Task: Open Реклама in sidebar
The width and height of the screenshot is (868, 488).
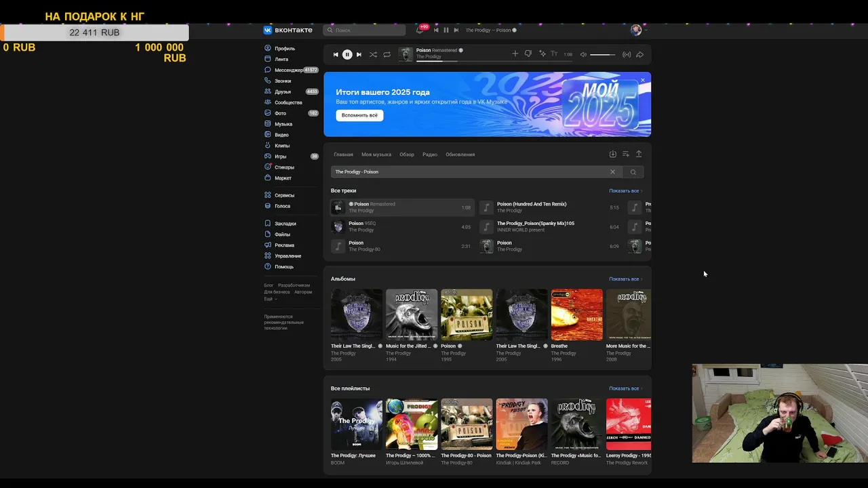Action: [x=279, y=245]
